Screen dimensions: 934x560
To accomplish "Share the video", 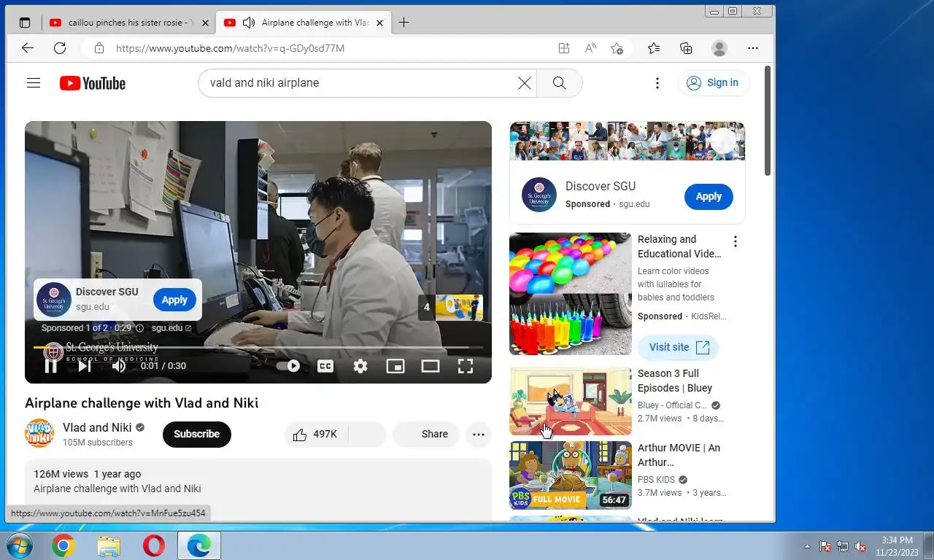I will (426, 435).
